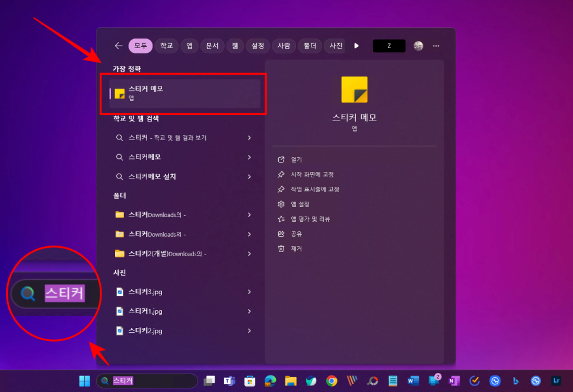
Task: Switch to the 문서 filter tab
Action: pos(212,46)
